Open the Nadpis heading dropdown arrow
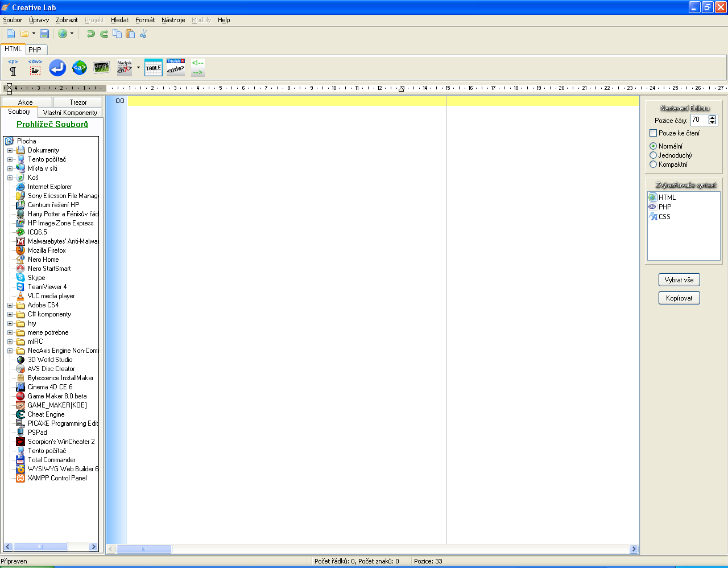This screenshot has width=728, height=568. (x=138, y=68)
